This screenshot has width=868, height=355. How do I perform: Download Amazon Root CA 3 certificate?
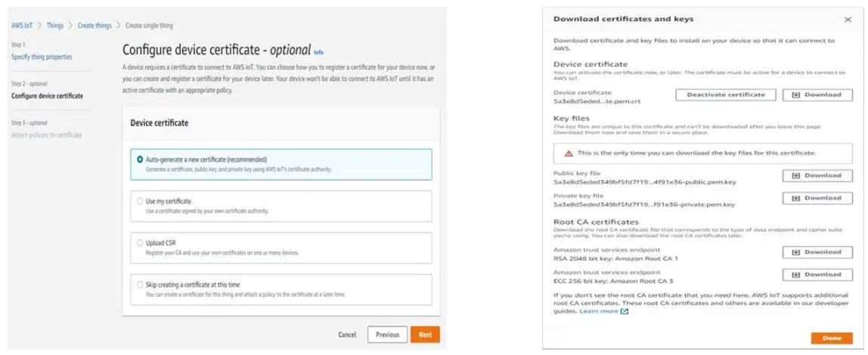click(x=812, y=275)
